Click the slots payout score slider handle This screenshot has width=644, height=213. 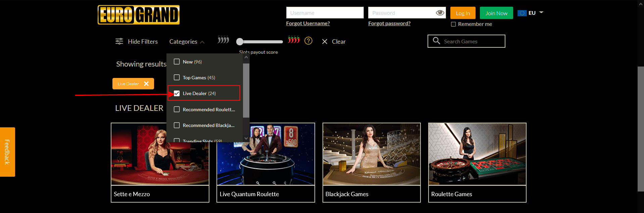[240, 42]
